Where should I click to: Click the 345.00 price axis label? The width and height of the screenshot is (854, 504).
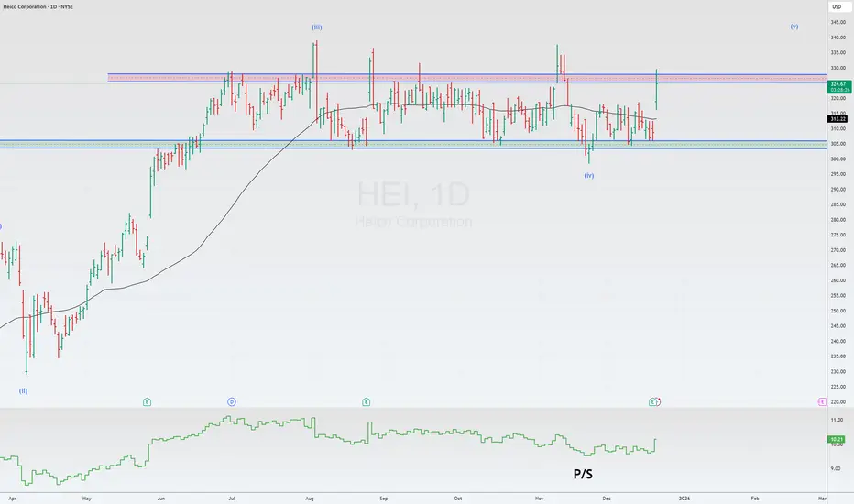click(x=838, y=22)
